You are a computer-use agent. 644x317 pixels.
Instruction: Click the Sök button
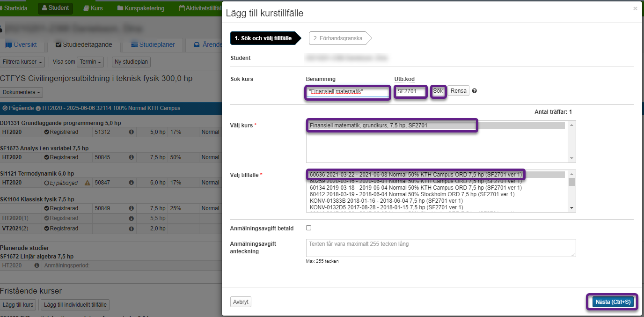tap(438, 91)
